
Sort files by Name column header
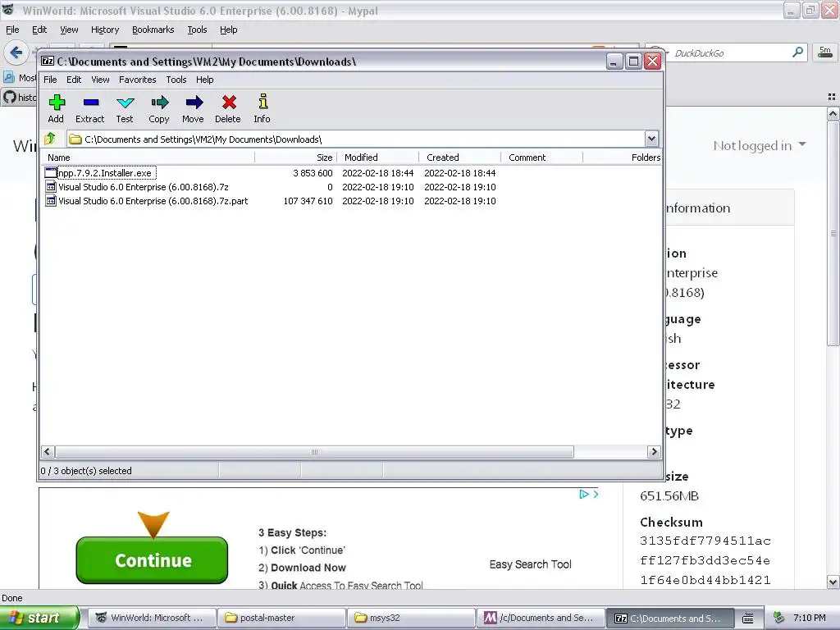pos(148,157)
